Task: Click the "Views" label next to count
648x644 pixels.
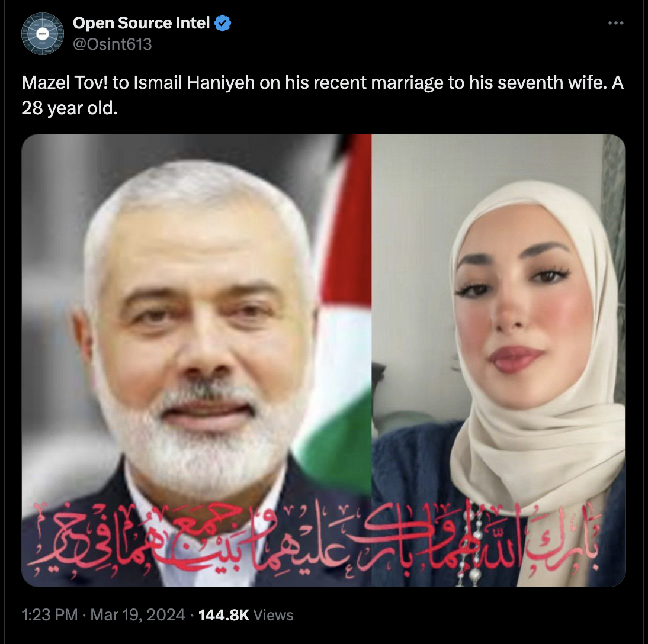Action: [x=274, y=615]
